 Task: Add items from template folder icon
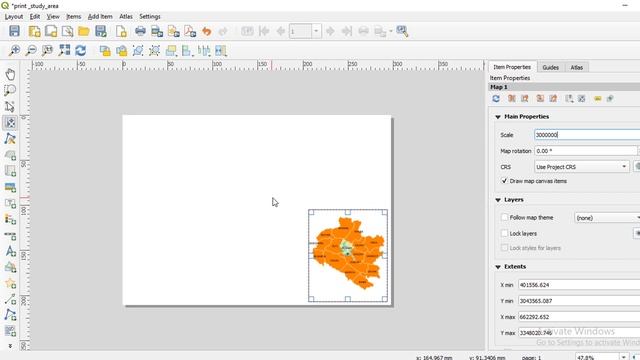(x=84, y=31)
